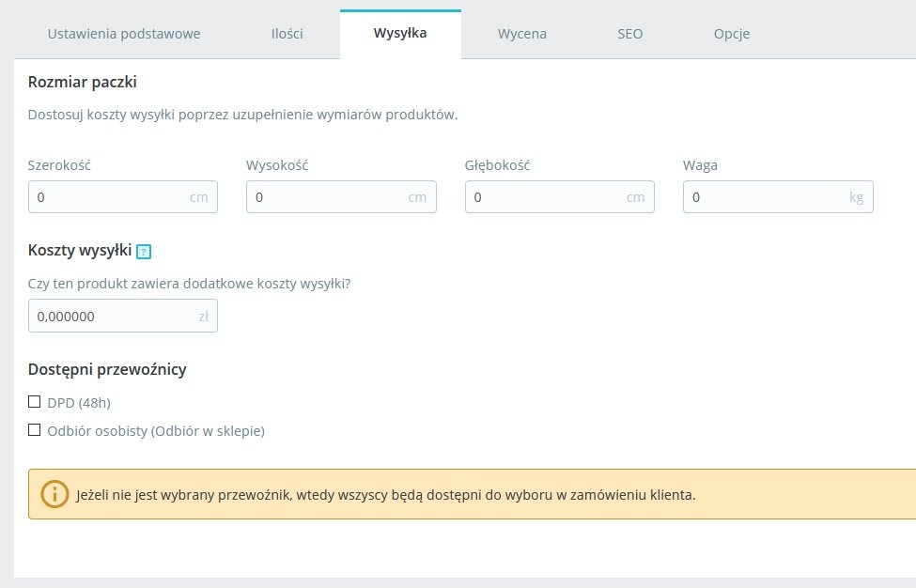Click the info icon in yellow alert

tap(55, 494)
